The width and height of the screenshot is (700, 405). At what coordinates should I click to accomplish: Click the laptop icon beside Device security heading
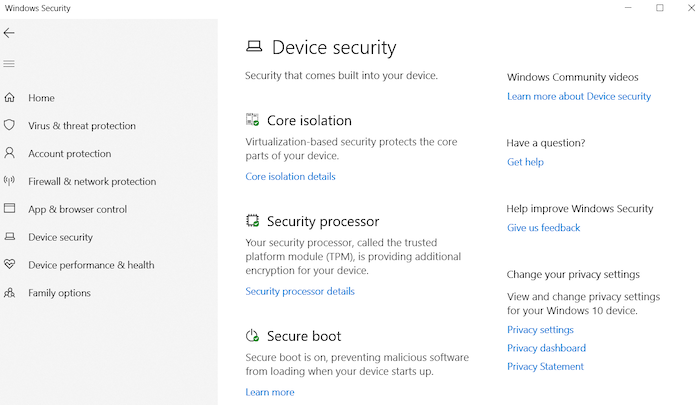coord(254,46)
